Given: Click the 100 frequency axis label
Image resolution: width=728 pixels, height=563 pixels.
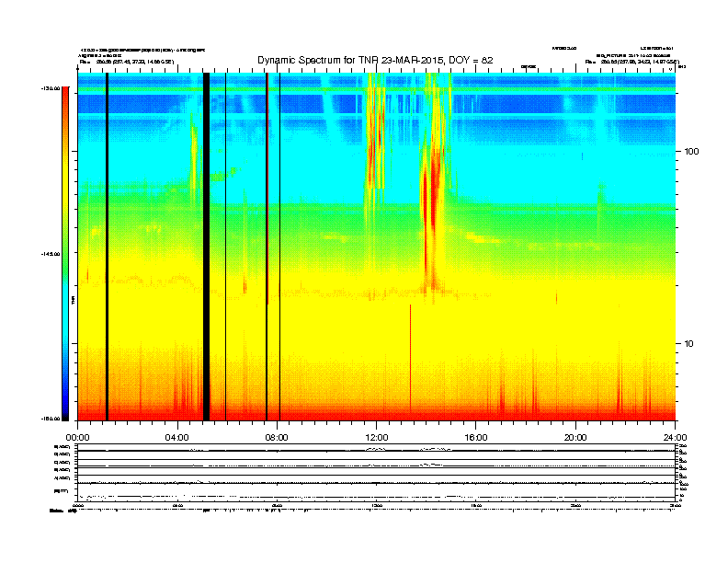Looking at the screenshot, I should (x=691, y=152).
